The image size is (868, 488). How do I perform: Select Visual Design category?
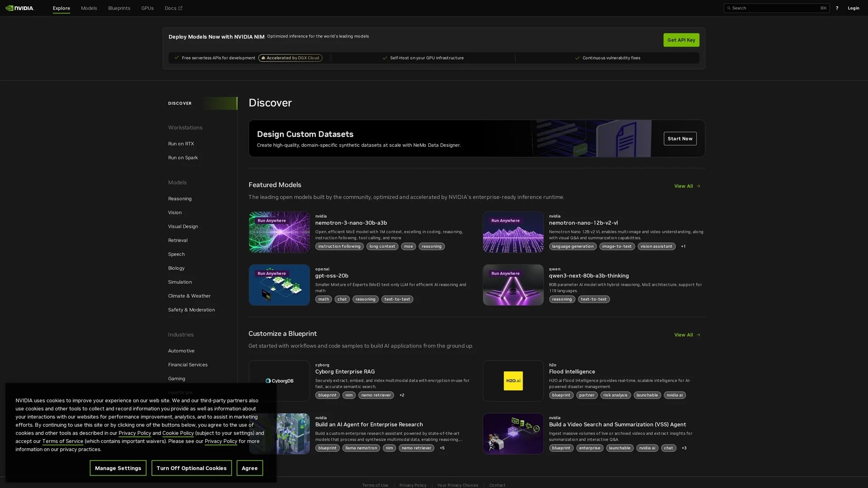(x=183, y=226)
